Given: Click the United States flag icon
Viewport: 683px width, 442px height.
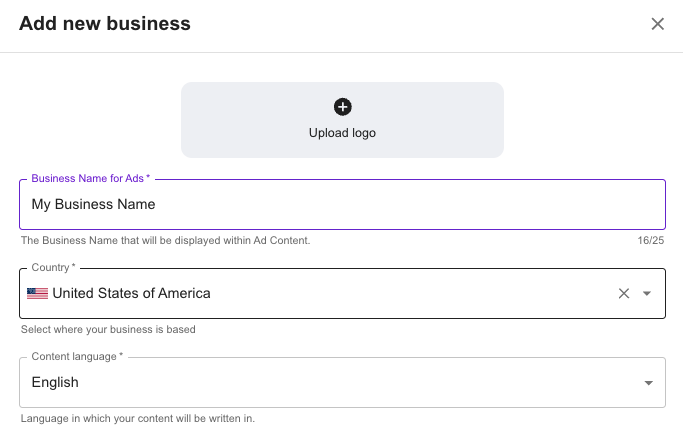Looking at the screenshot, I should pos(37,293).
